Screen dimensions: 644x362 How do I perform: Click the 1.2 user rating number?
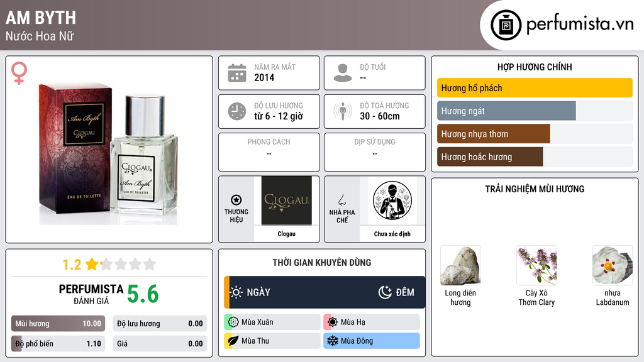72,265
